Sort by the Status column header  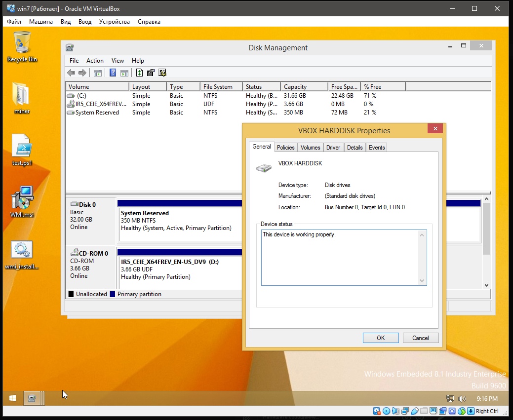[261, 87]
